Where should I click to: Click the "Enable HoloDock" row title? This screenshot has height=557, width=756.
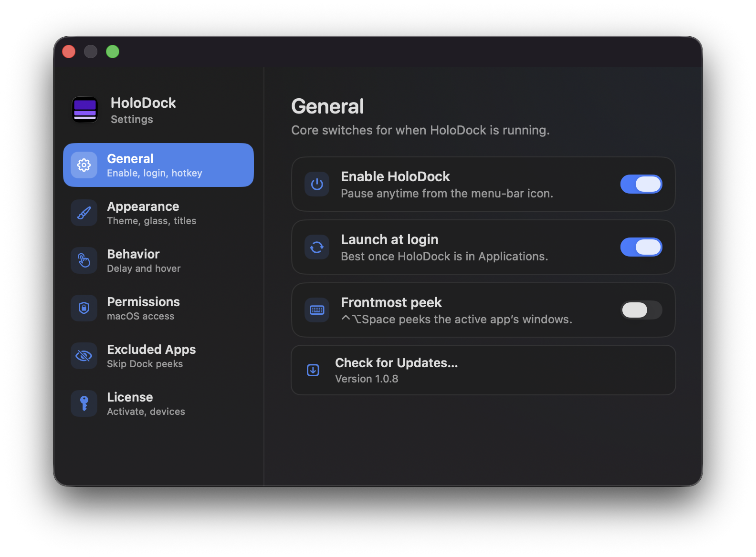395,176
